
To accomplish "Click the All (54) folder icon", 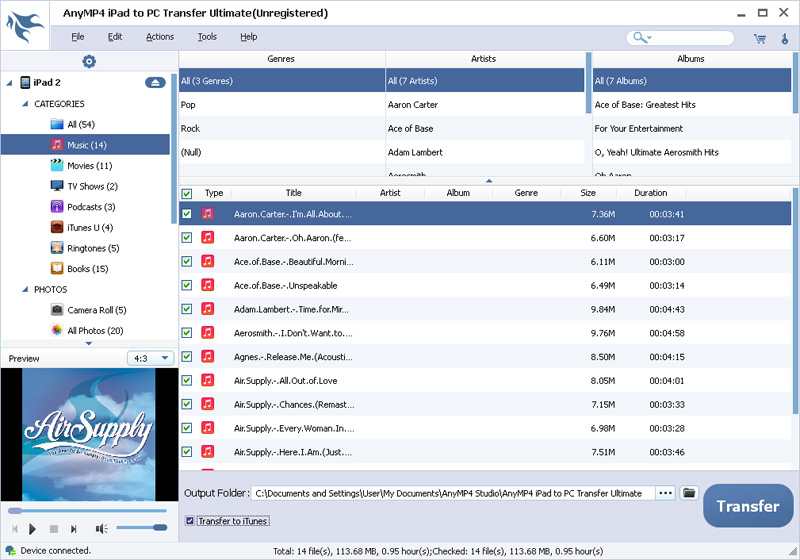I will point(57,124).
